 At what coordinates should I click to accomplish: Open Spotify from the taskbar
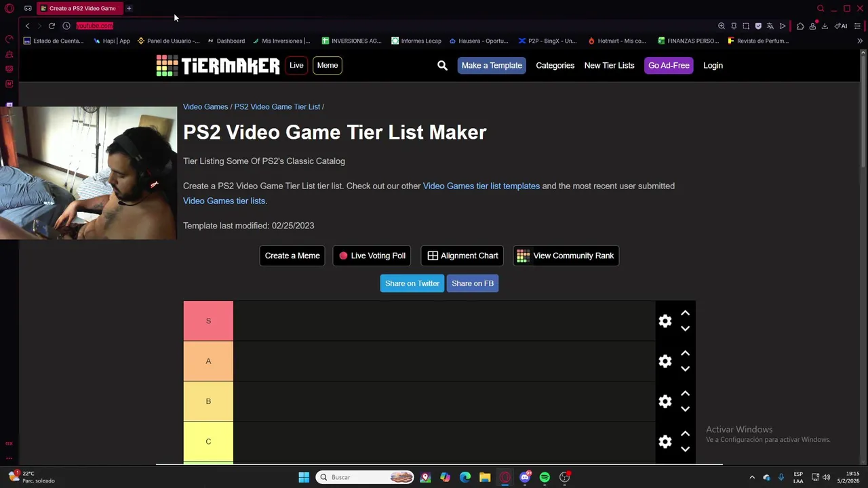pos(545,477)
